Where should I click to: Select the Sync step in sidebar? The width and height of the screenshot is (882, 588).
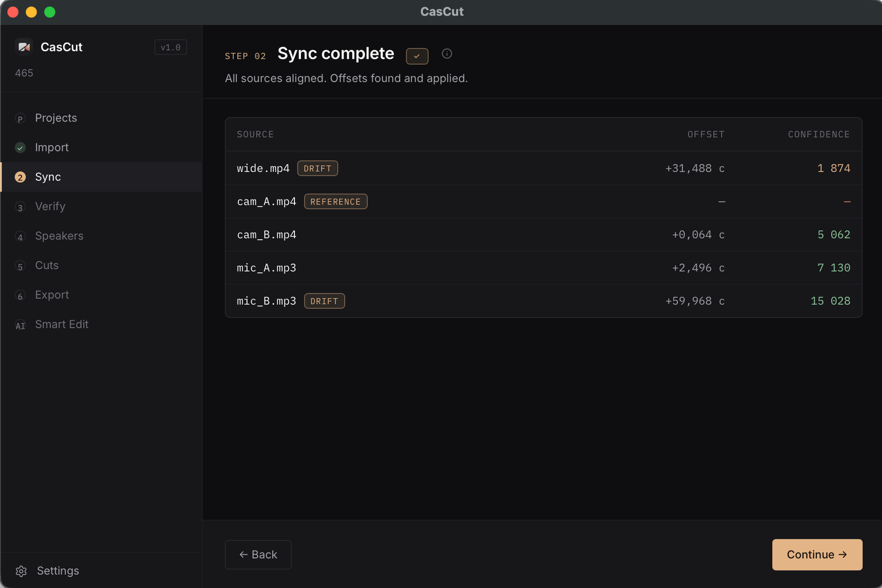click(101, 177)
